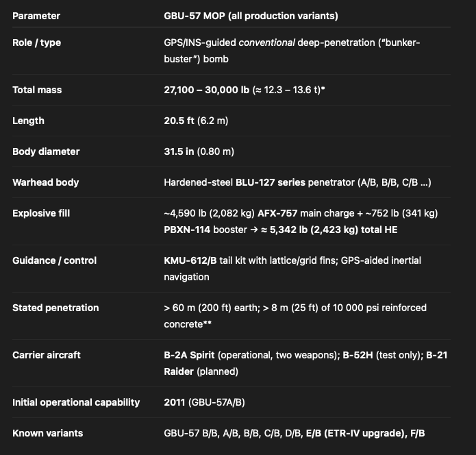Screen dimensions: 476x455
Task: Select the Total mass row label
Action: pyautogui.click(x=37, y=90)
